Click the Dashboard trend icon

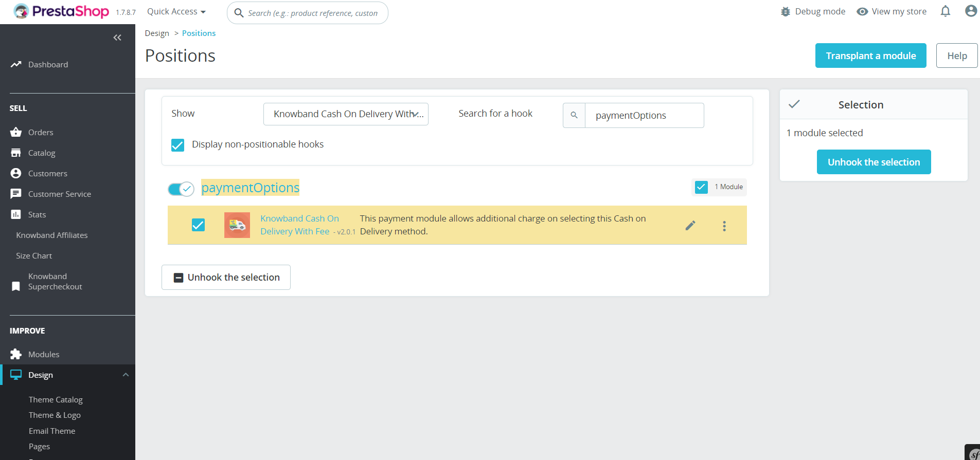pos(16,64)
